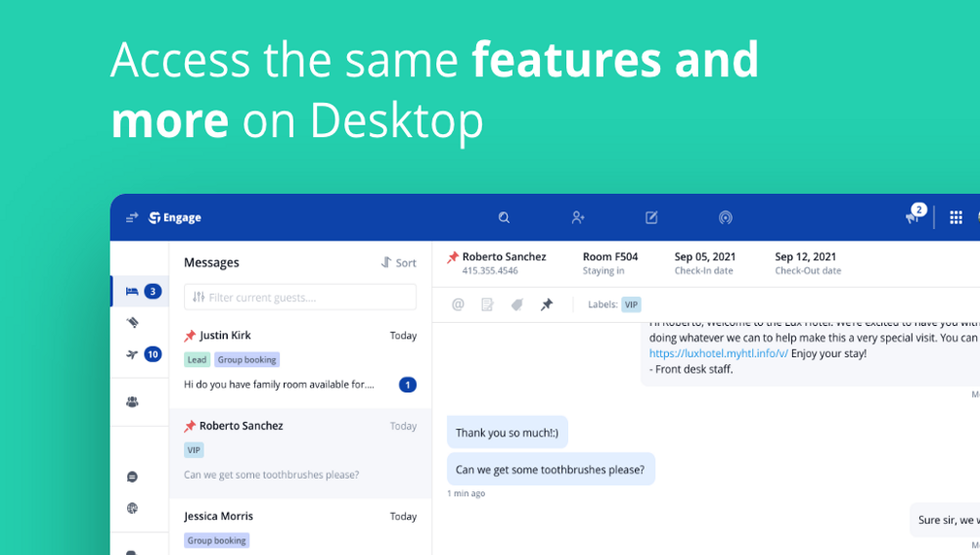The image size is (980, 555).
Task: Open the Sort options for Messages
Action: tap(398, 262)
